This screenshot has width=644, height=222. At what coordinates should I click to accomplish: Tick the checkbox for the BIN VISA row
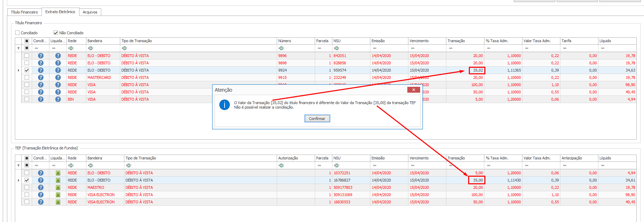[27, 99]
